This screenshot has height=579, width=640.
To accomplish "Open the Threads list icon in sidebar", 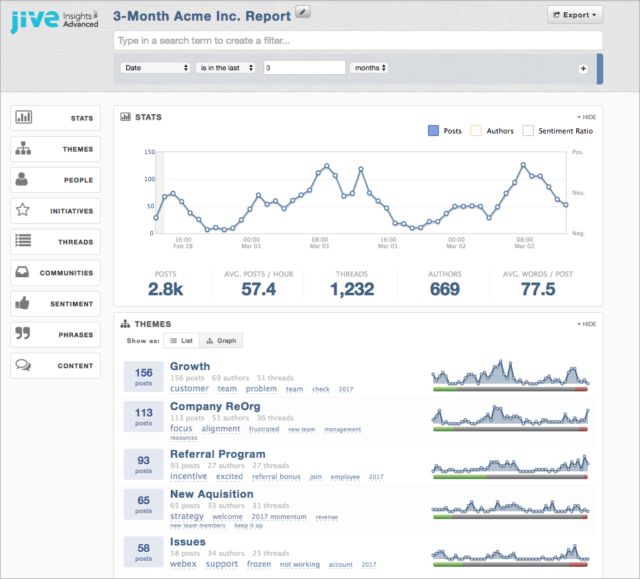I will click(x=24, y=242).
